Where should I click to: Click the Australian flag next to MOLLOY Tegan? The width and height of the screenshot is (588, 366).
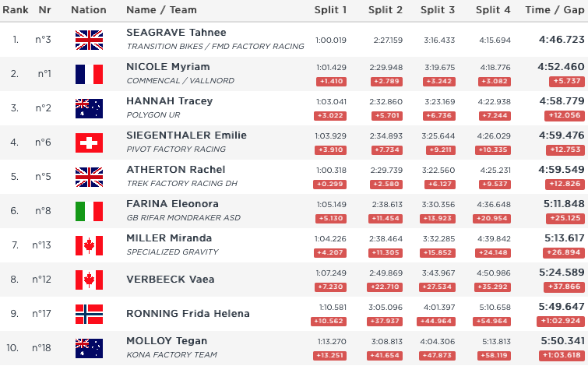pyautogui.click(x=89, y=348)
